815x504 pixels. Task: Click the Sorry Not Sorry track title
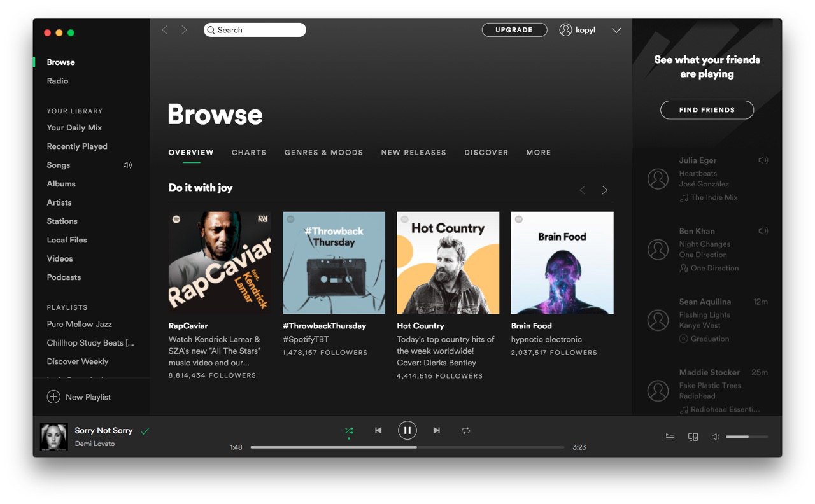[104, 431]
